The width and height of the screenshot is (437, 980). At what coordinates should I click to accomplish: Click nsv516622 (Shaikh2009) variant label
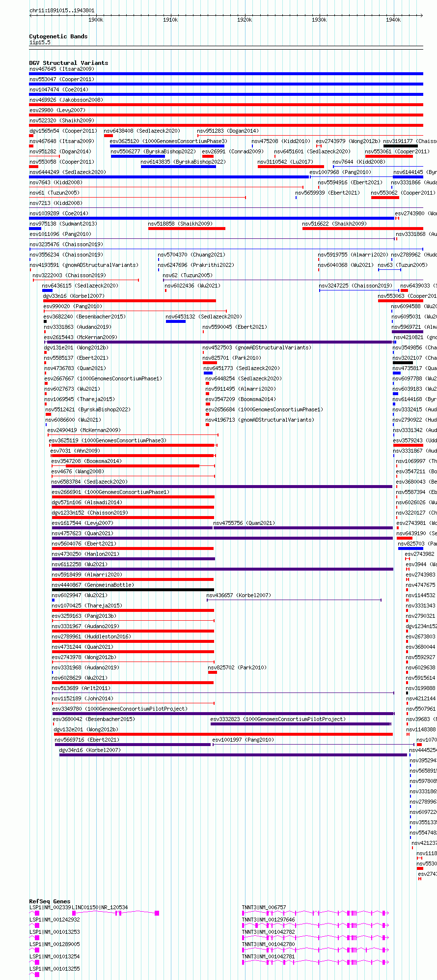[334, 224]
